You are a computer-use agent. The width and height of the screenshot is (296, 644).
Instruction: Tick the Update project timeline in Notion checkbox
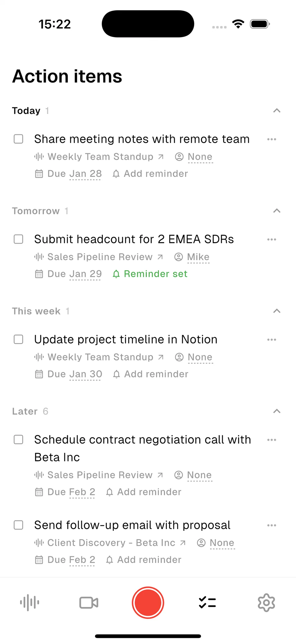(x=19, y=339)
